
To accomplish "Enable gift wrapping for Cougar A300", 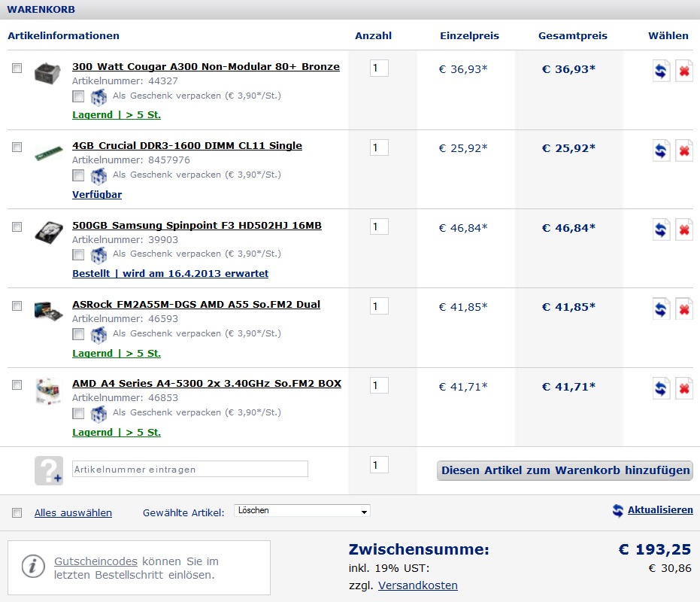I will (78, 96).
